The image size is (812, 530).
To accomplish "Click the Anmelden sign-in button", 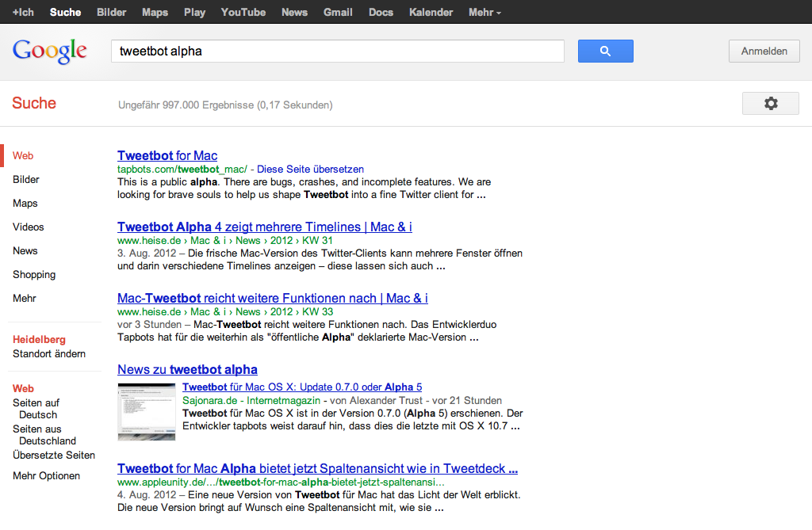I will click(764, 51).
